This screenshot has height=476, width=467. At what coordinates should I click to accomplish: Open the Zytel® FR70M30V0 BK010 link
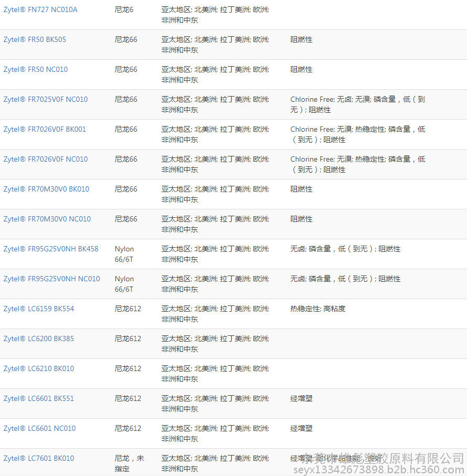(46, 189)
